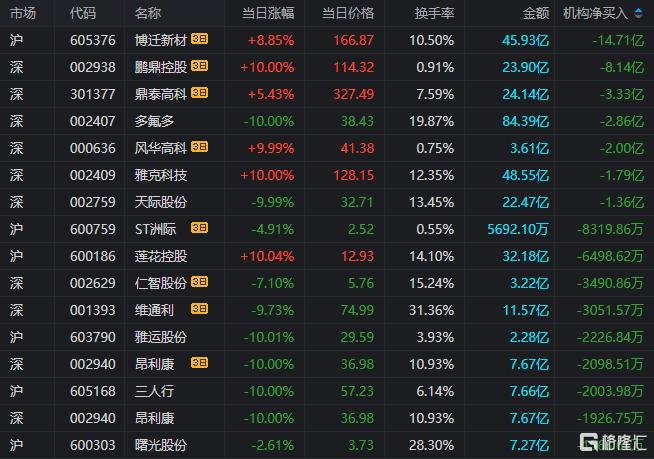Image resolution: width=654 pixels, height=459 pixels.
Task: Click the 3日 badge beside 博迁新材
Action: (199, 39)
